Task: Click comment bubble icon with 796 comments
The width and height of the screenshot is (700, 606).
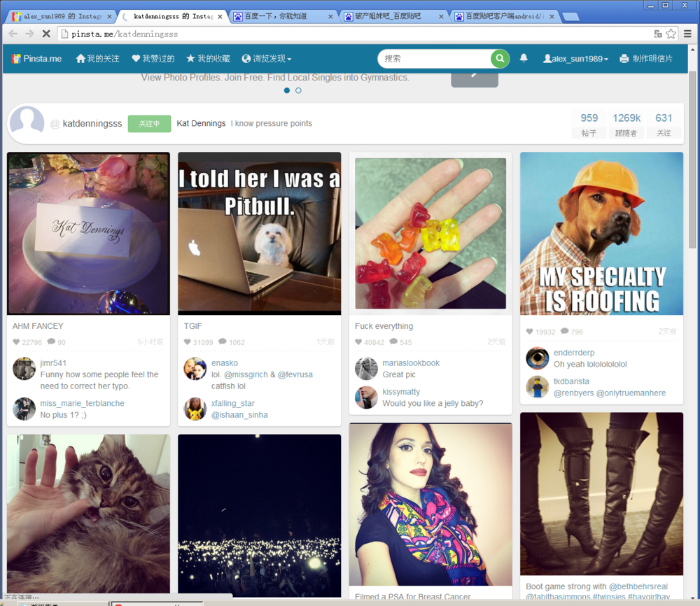Action: coord(565,331)
